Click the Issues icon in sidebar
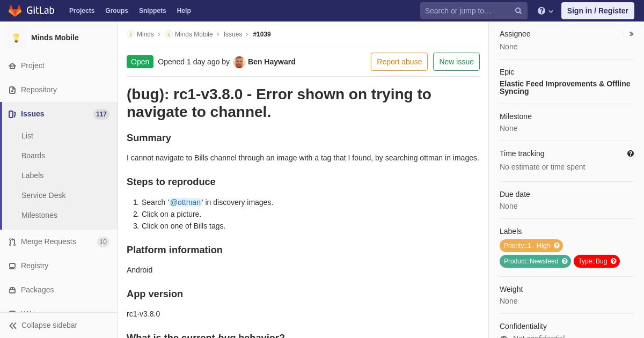Viewport: 644px width, 338px height. [x=12, y=114]
